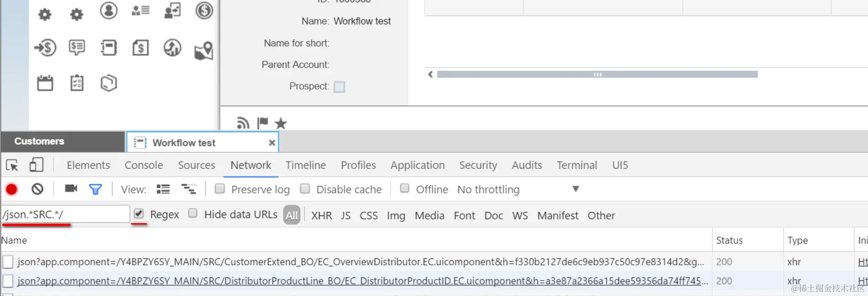Open the product box cube icon
Viewport: 868px width, 296px height.
pos(109,83)
